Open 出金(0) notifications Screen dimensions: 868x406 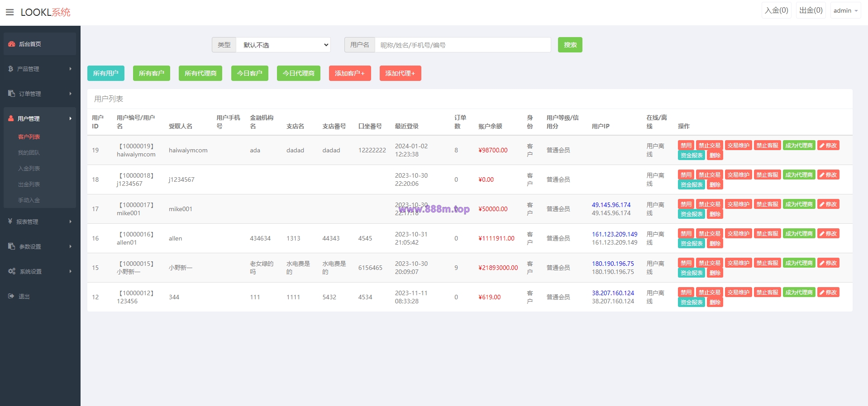(811, 10)
